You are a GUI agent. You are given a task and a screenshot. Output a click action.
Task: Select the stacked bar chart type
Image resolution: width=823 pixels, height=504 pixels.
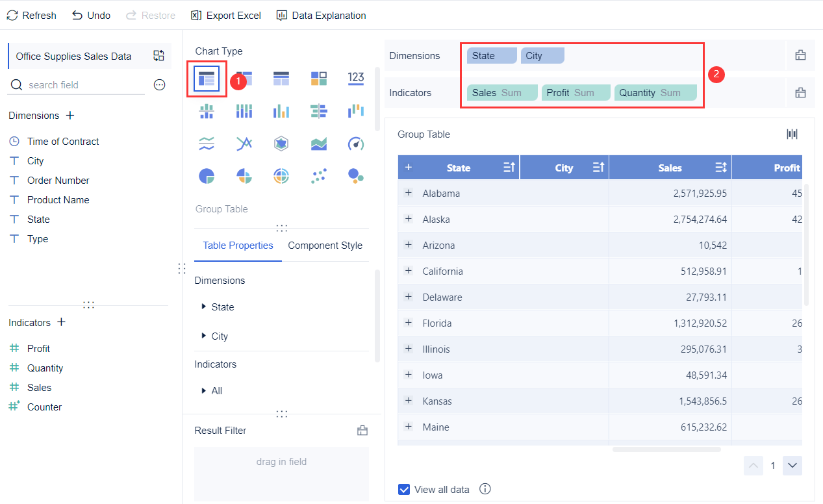click(x=244, y=110)
